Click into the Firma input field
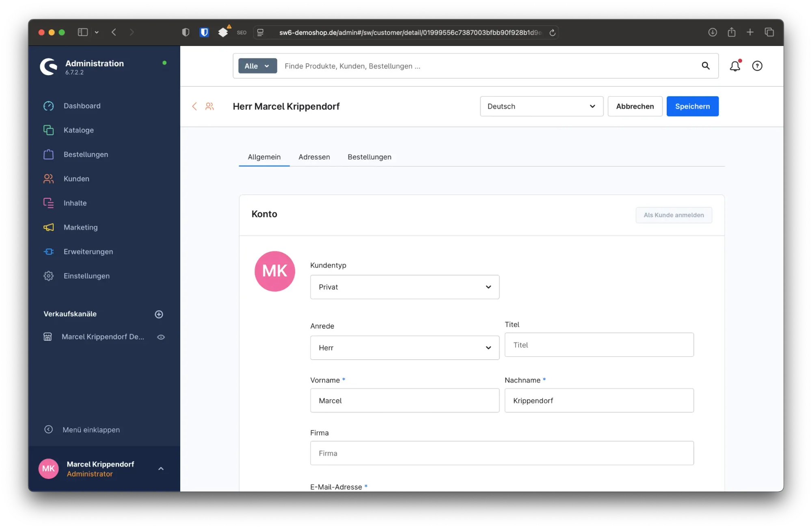Screen dimensions: 812x529 [x=501, y=453]
